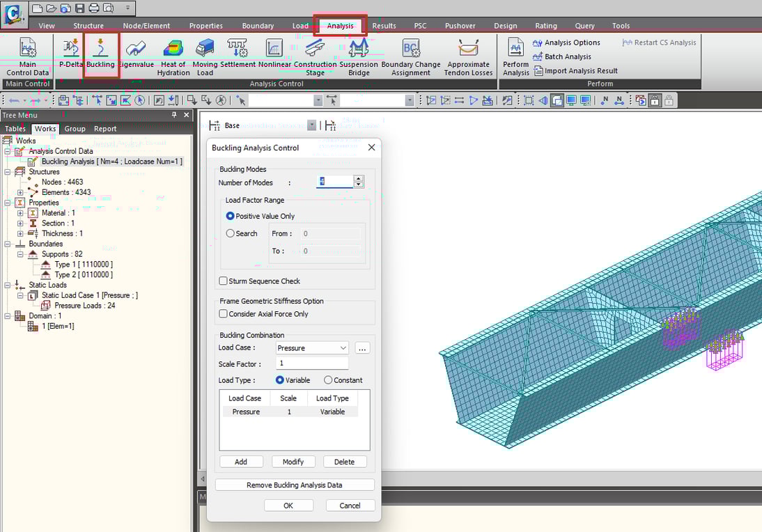762x532 pixels.
Task: Open Heat of Hydration analysis control
Action: 173,56
